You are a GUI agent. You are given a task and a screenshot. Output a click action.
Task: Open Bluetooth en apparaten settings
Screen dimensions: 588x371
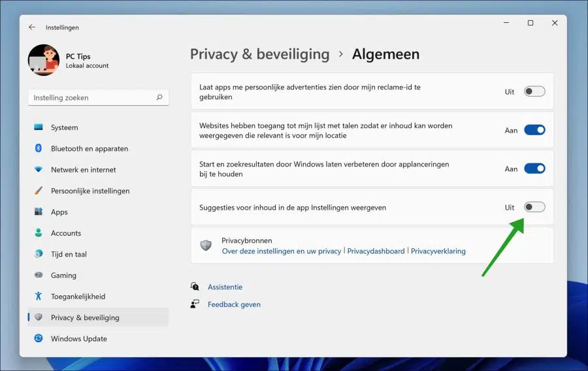click(90, 148)
